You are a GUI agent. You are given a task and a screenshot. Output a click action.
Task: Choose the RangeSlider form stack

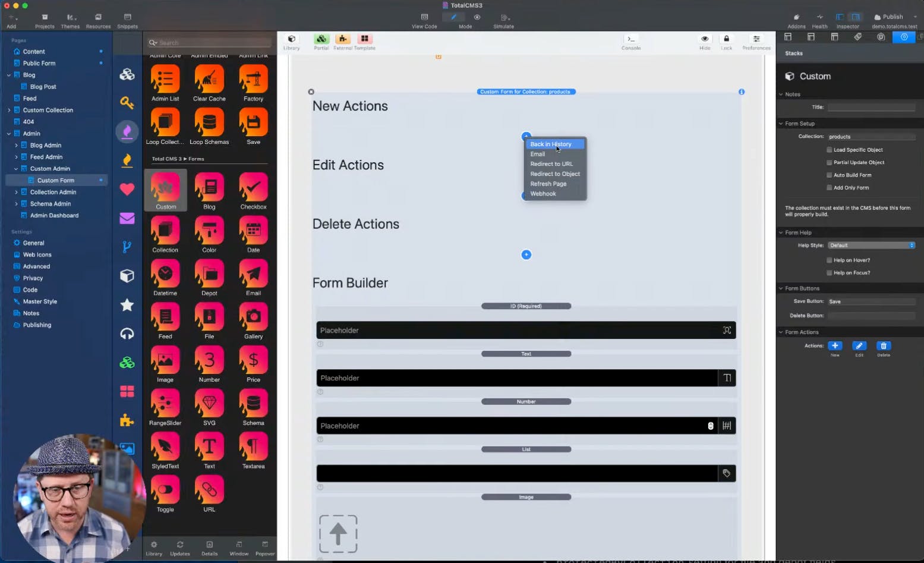click(165, 404)
